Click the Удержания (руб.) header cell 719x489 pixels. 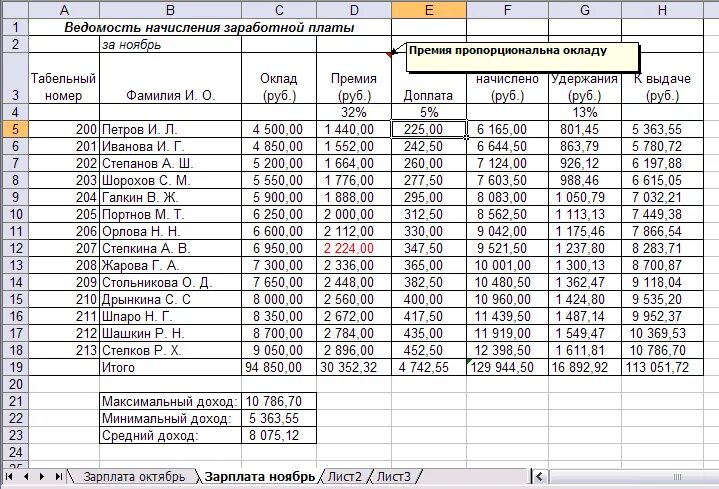tap(585, 87)
